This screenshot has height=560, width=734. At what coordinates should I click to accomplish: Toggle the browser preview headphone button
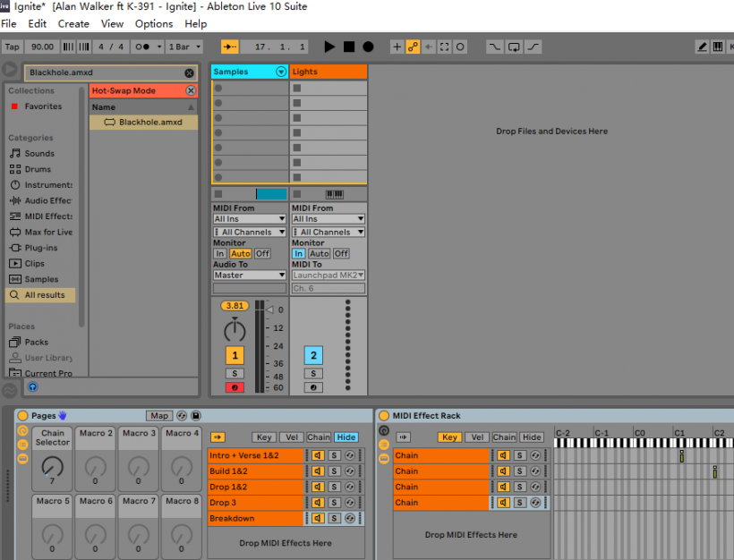[x=32, y=386]
